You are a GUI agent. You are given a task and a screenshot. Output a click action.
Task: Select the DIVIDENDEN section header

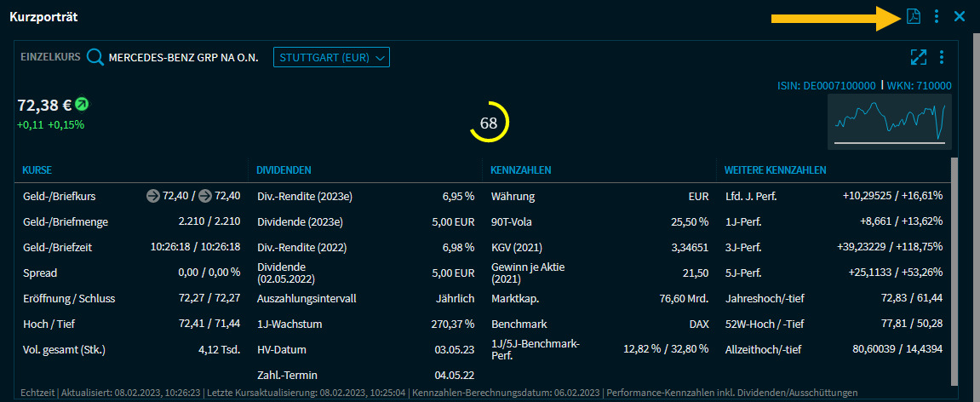point(284,170)
